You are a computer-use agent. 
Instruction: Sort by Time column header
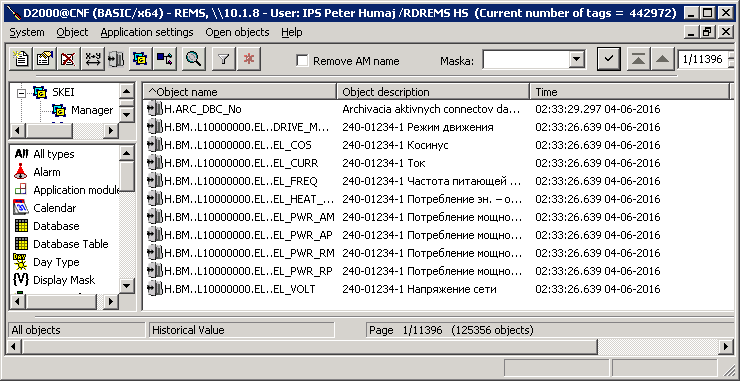click(x=630, y=92)
